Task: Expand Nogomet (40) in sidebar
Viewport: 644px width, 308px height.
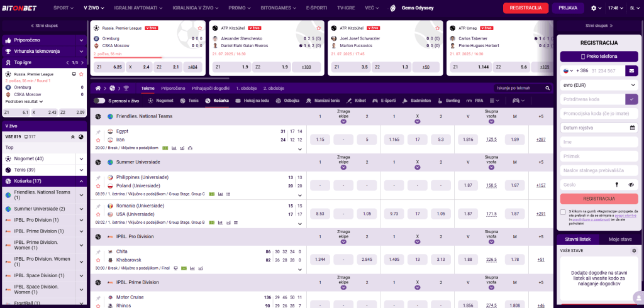Action: click(81, 159)
